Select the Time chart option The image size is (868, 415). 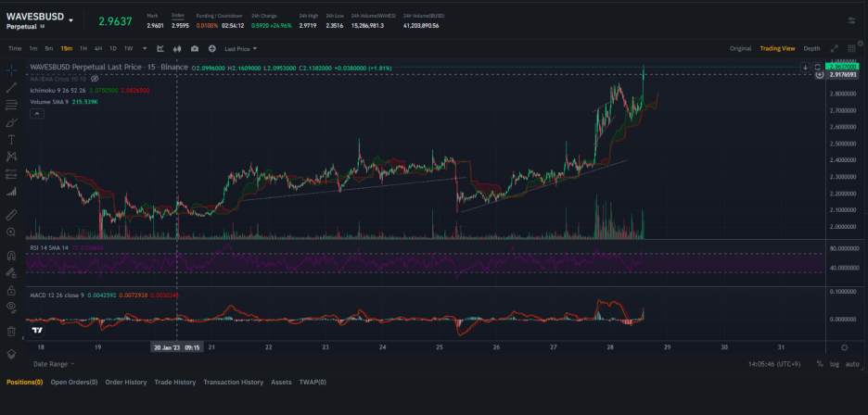click(15, 49)
